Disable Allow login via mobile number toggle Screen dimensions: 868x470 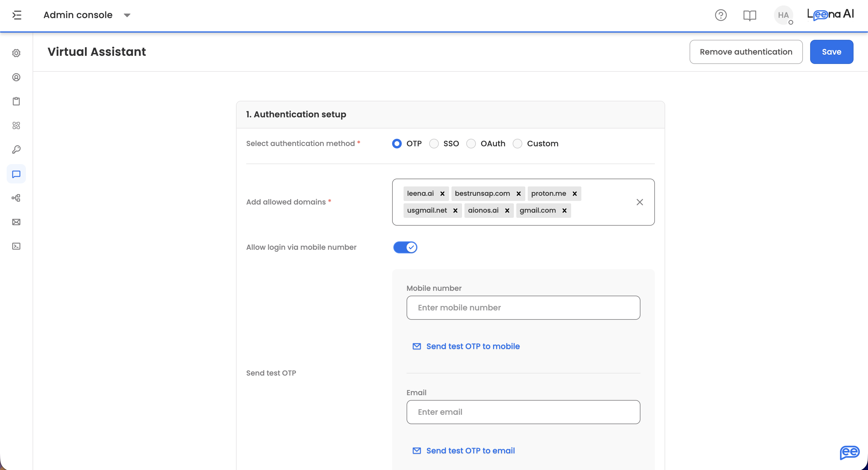[x=405, y=247]
